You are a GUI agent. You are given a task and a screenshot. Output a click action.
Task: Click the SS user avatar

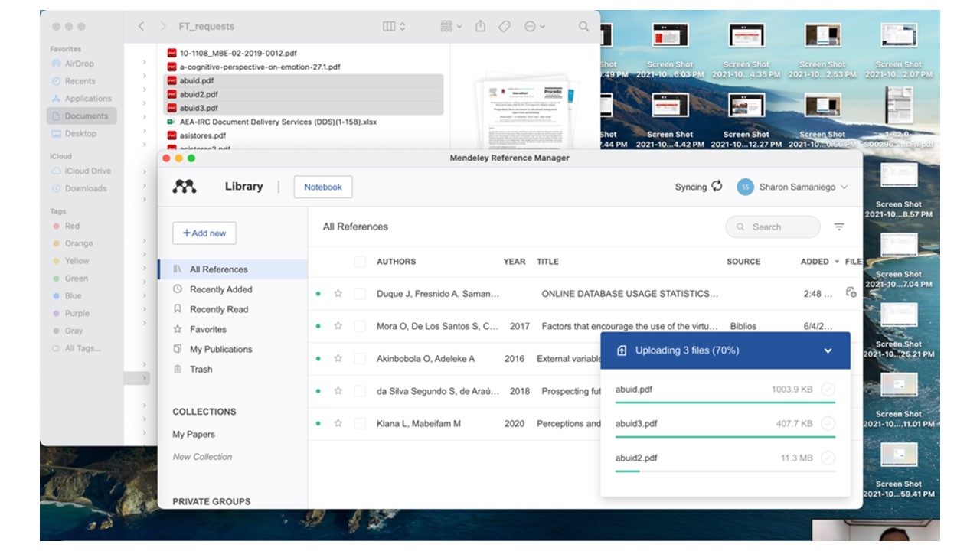coord(745,187)
